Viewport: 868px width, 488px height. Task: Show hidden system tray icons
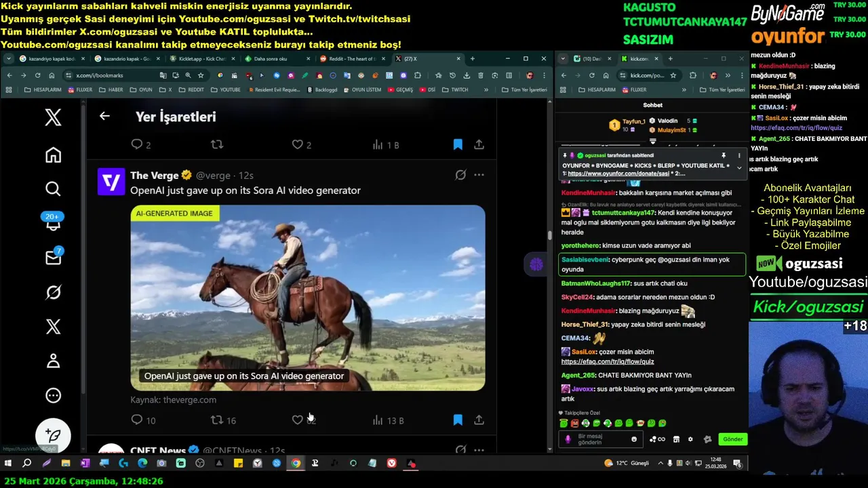click(659, 464)
